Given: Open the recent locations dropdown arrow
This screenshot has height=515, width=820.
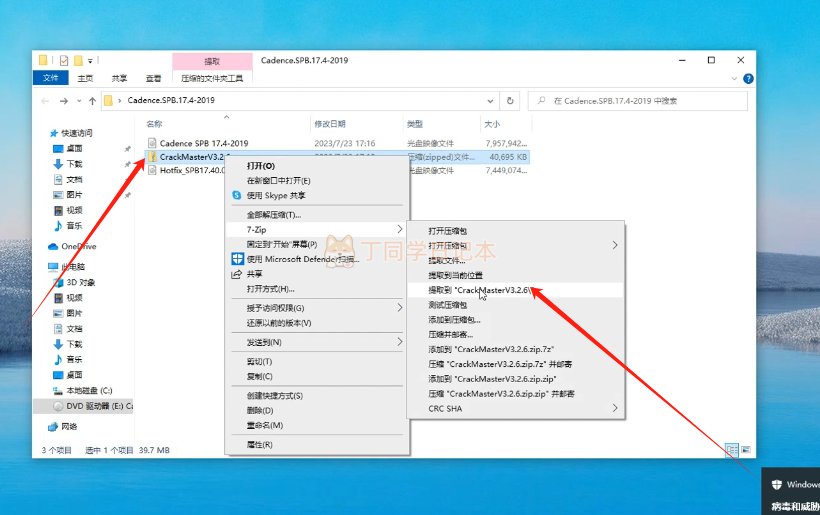Looking at the screenshot, I should coord(79,101).
